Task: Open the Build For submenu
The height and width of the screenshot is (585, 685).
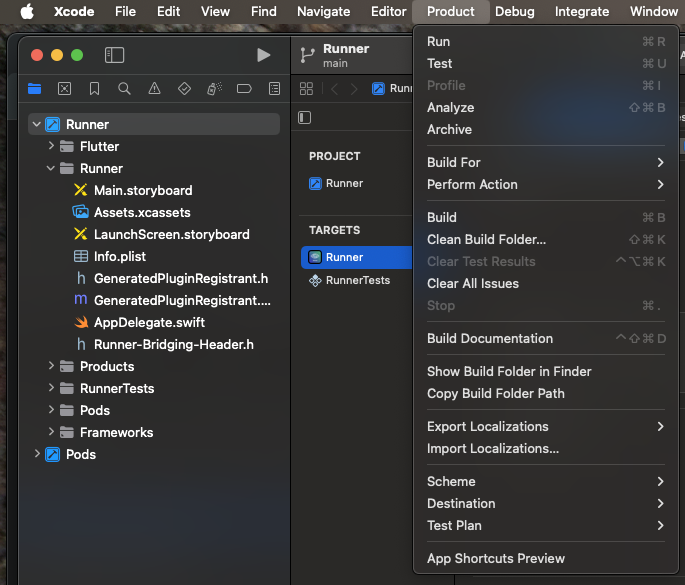Action: 546,163
